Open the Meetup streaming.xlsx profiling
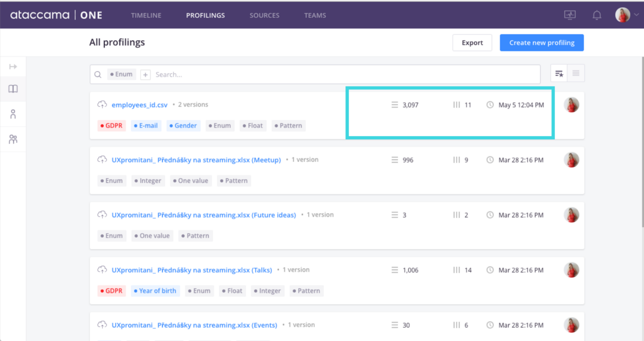 [x=196, y=160]
